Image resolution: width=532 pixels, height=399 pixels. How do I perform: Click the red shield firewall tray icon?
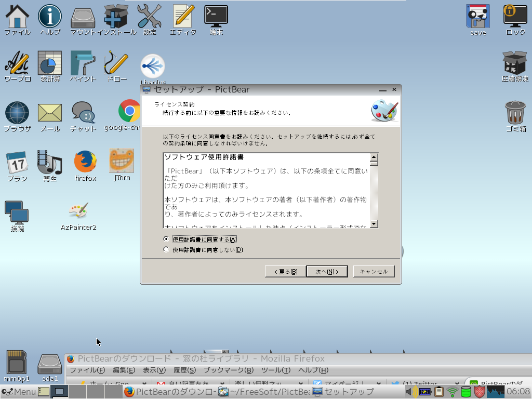coord(479,392)
